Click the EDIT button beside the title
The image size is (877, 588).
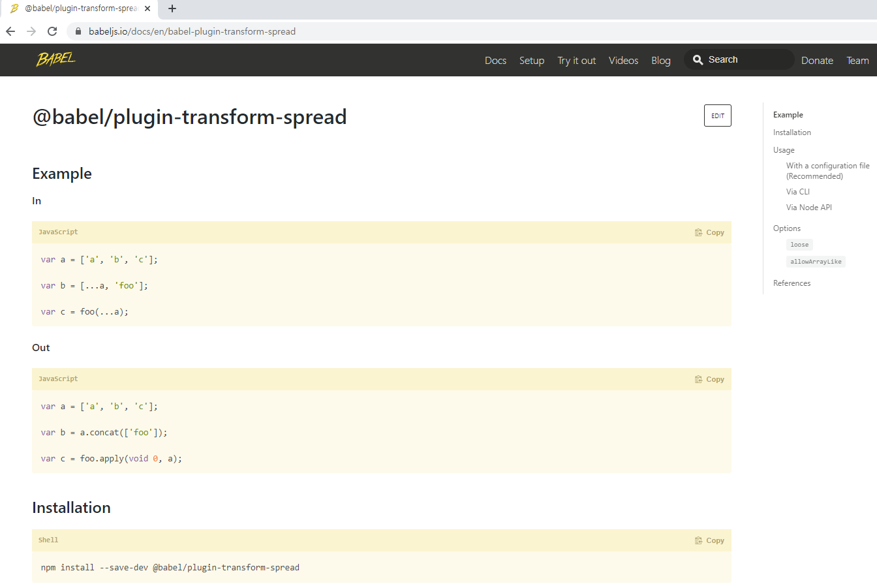coord(718,116)
